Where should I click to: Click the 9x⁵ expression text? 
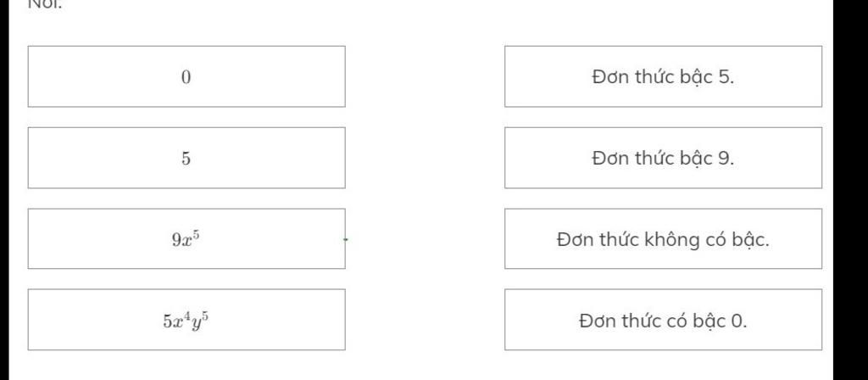tap(186, 238)
